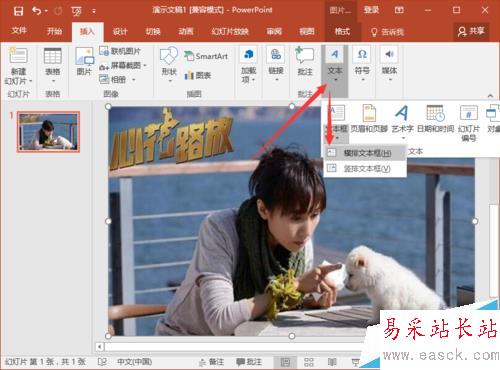Click 登录 to sign in

[371, 10]
